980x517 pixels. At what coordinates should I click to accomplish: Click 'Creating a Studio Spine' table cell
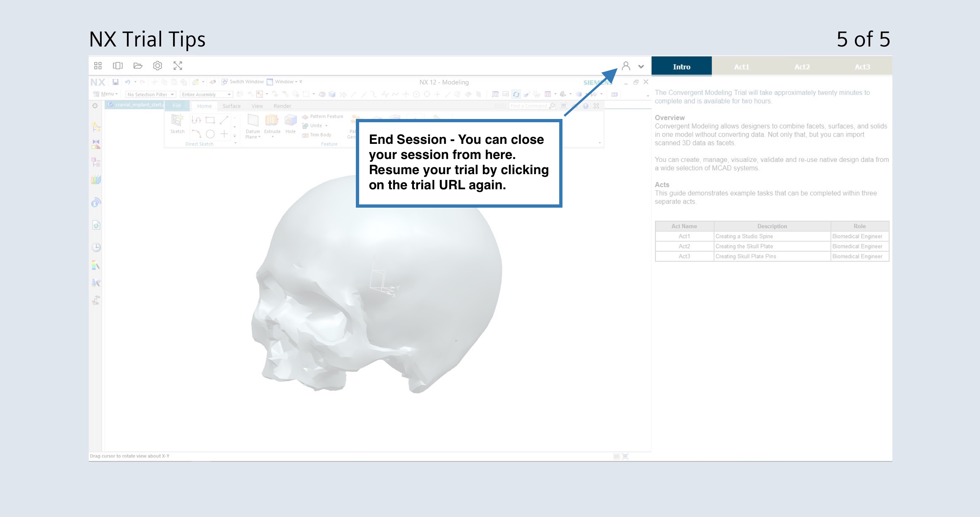click(772, 236)
